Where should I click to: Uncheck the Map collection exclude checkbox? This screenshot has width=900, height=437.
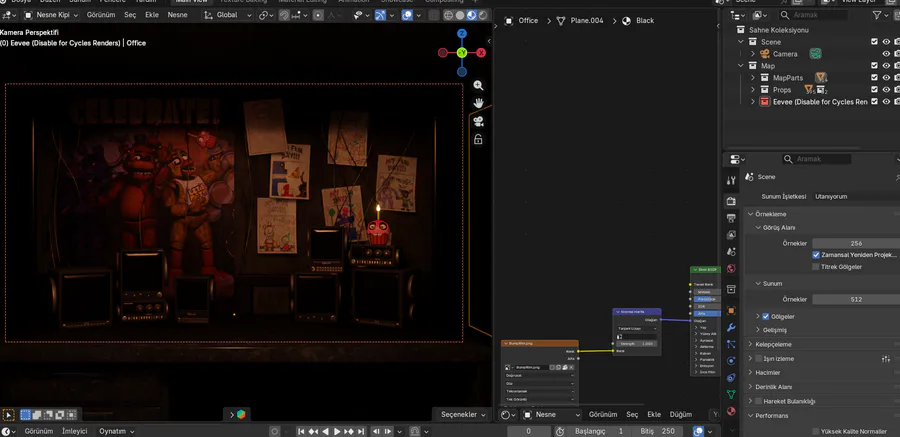click(x=874, y=66)
